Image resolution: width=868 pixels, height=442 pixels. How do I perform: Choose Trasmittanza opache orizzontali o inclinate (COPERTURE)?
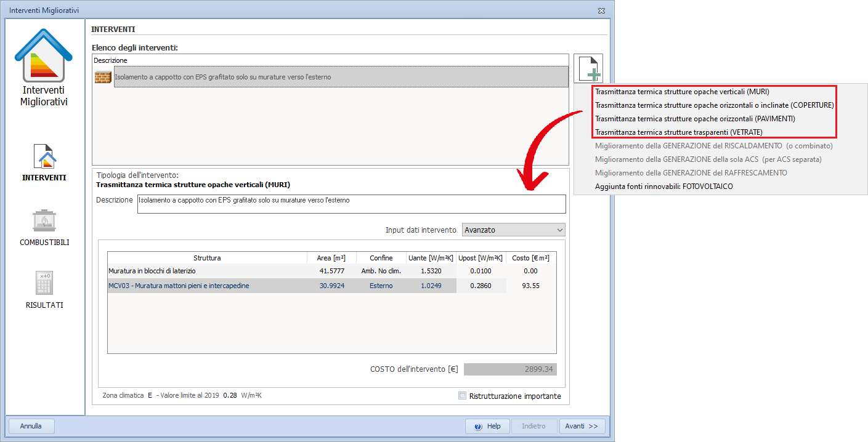[714, 105]
